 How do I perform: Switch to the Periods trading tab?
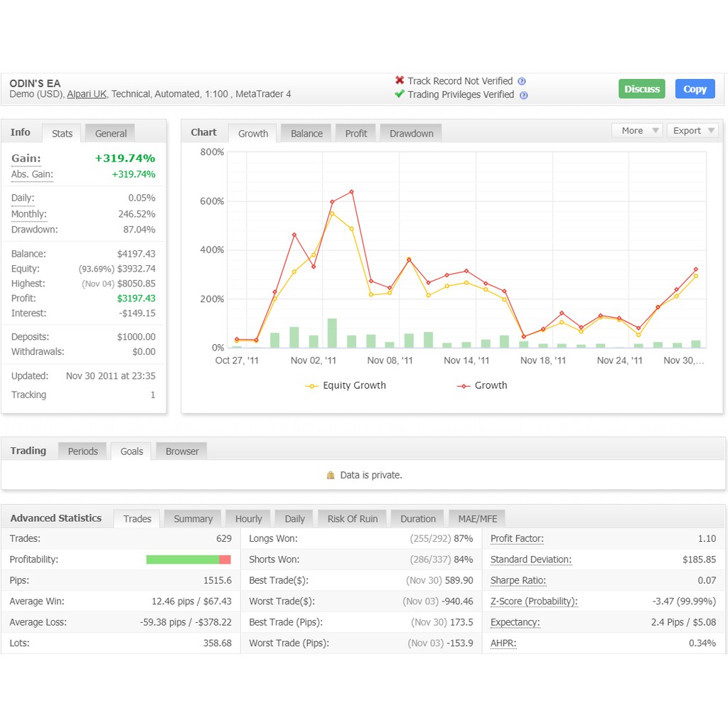point(83,451)
